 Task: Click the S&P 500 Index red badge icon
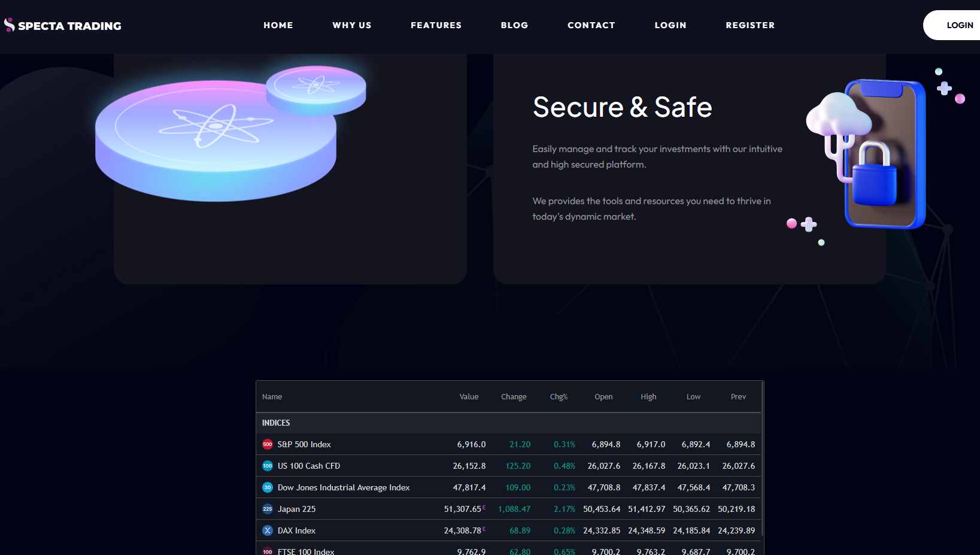click(x=268, y=444)
